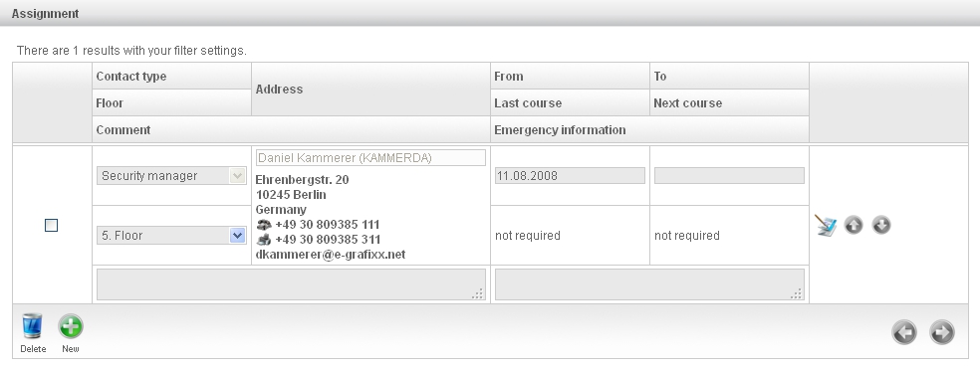Click the Emergency information text area
The width and height of the screenshot is (980, 371).
(x=649, y=284)
